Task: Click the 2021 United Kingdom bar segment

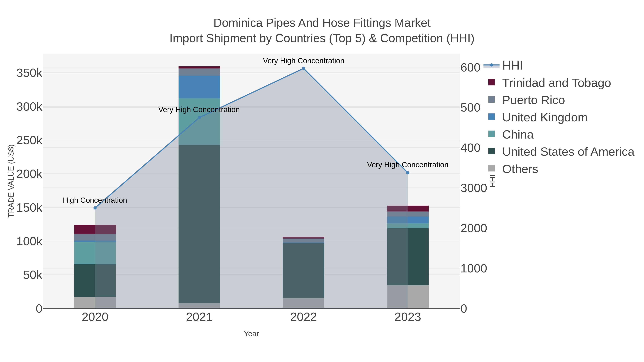Action: pyautogui.click(x=199, y=87)
